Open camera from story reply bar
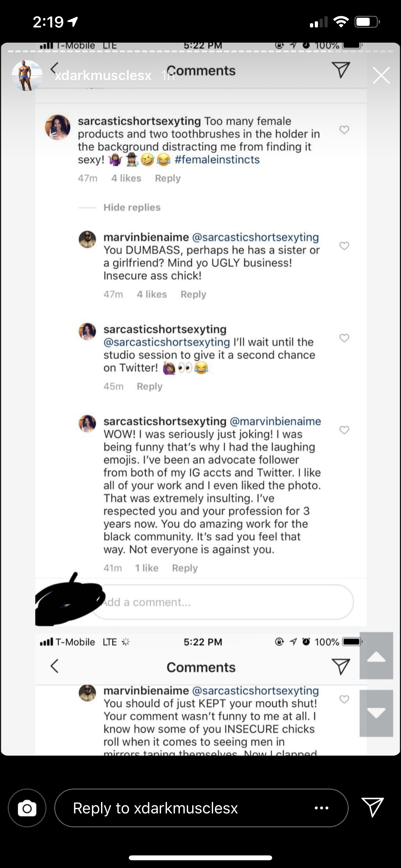This screenshot has height=868, width=401. (27, 808)
